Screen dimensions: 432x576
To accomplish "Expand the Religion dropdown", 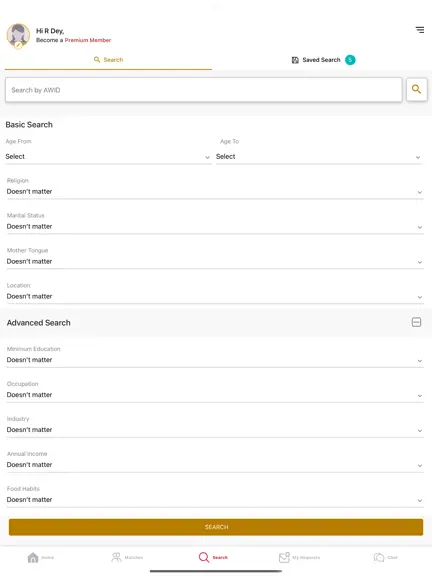I will tap(215, 191).
